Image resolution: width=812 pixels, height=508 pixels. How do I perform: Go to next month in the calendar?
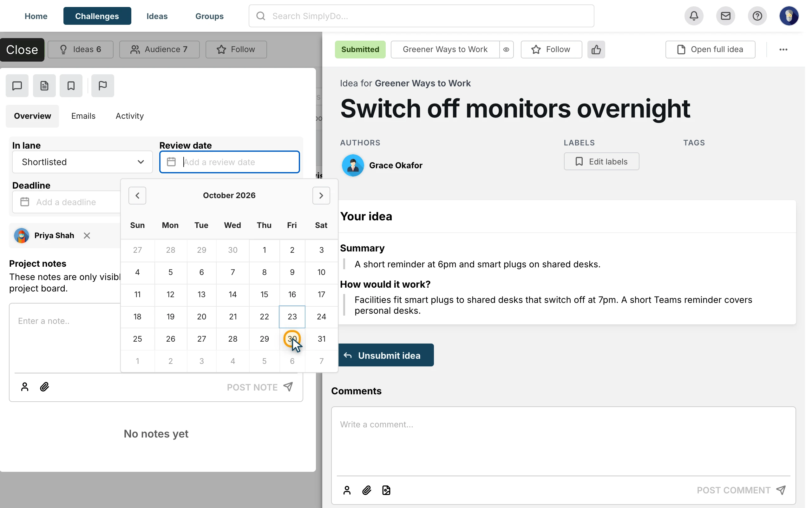[321, 196]
